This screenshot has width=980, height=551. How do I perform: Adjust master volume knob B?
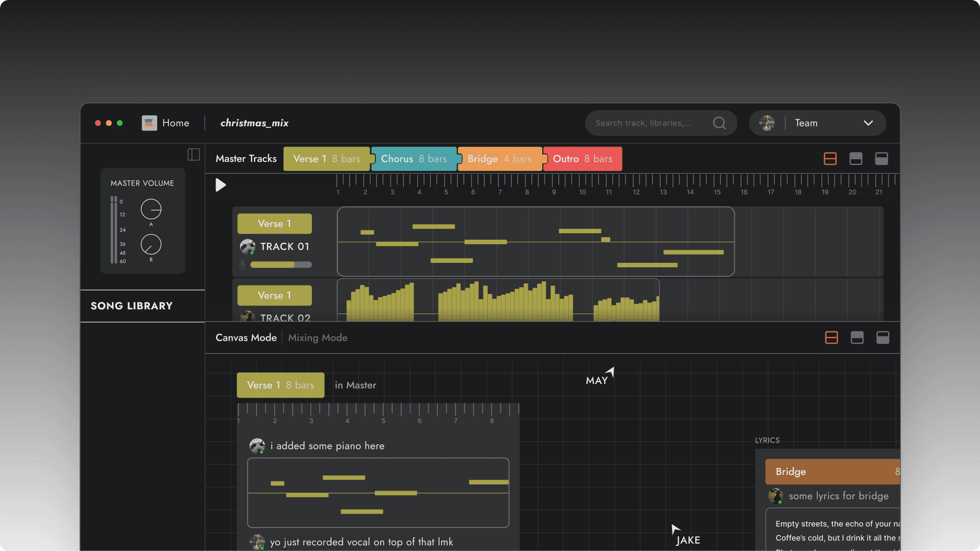point(151,245)
